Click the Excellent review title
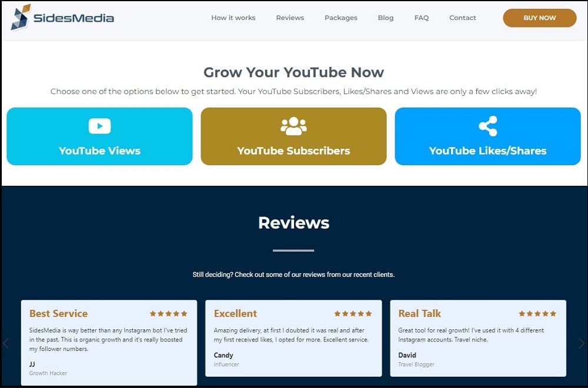 [236, 313]
